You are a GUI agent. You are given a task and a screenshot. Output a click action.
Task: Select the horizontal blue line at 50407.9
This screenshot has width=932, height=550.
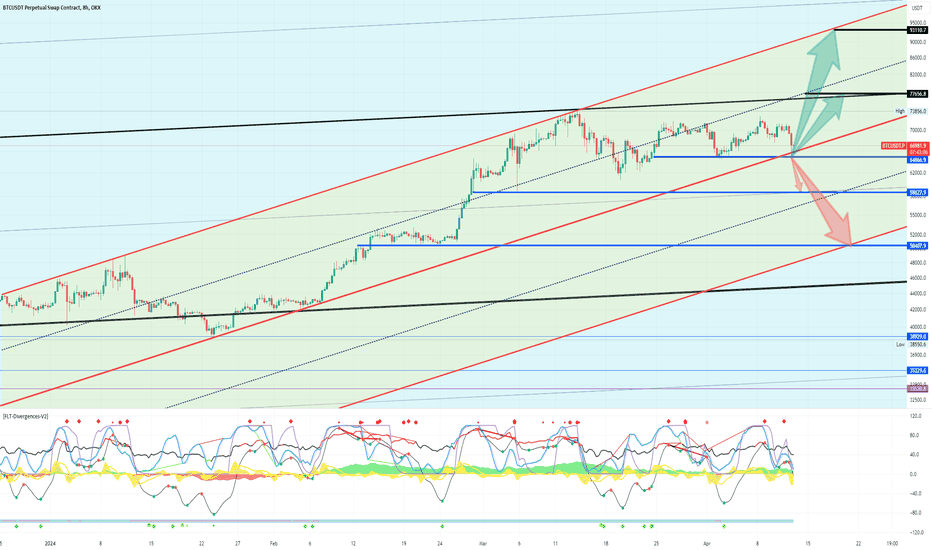632,245
